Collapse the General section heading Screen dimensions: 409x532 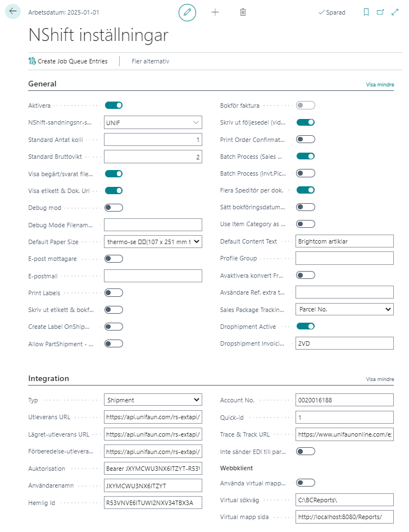(x=43, y=84)
